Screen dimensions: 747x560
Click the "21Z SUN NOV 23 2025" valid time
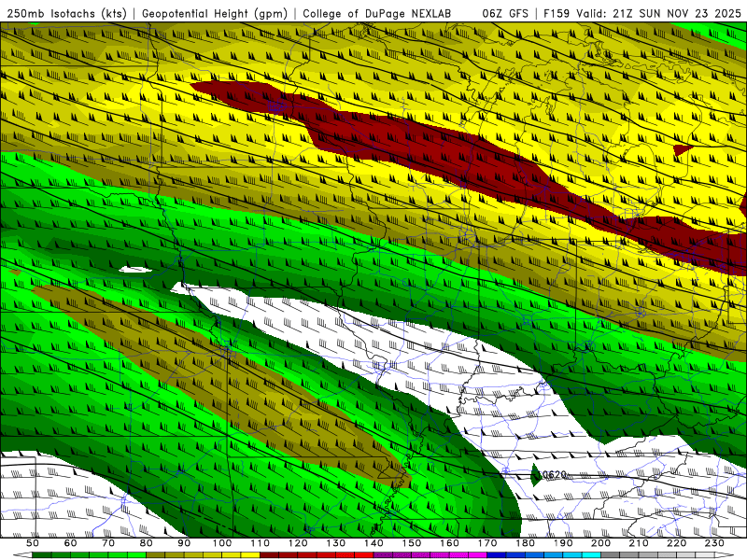(x=677, y=13)
